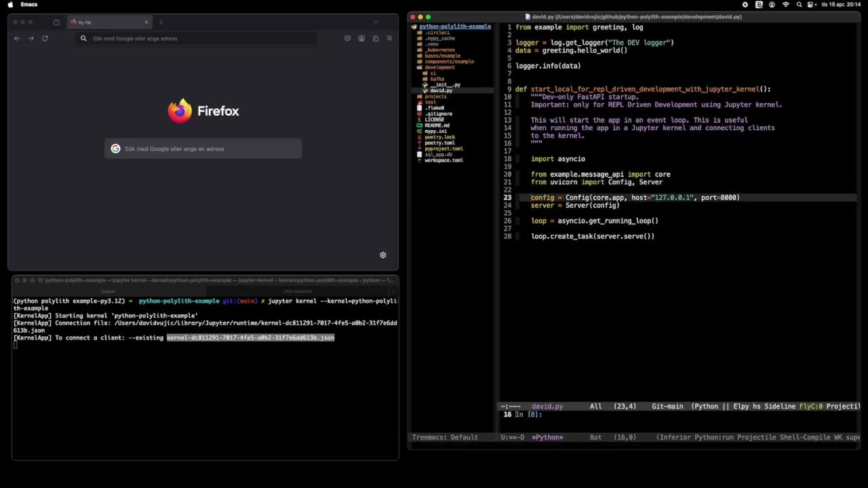Viewport: 868px width, 488px height.
Task: Open workspace.toml in Treemacs
Action: (444, 160)
